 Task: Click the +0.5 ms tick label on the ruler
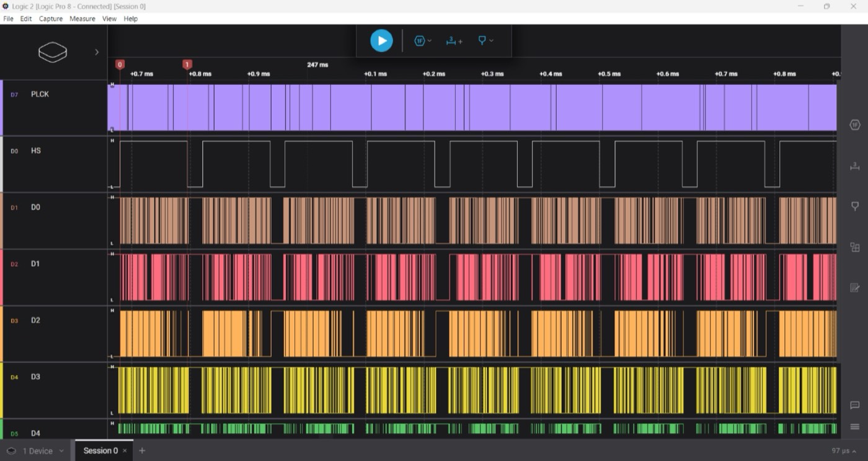609,74
